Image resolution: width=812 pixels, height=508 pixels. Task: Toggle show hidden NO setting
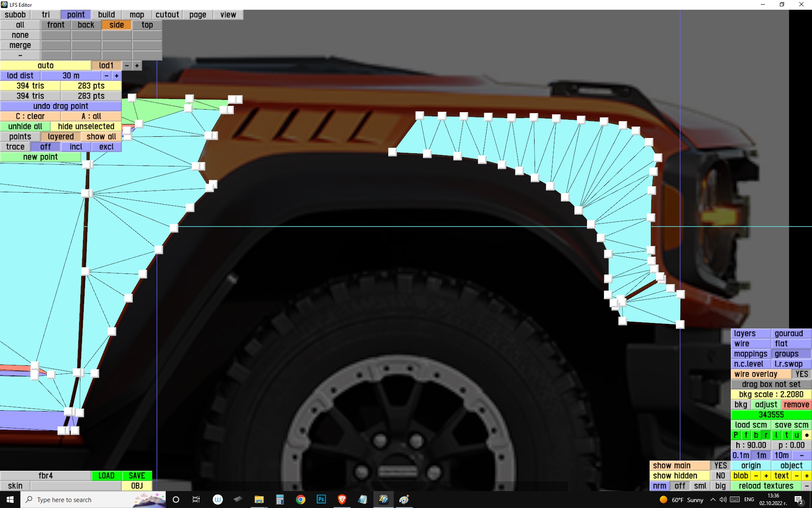point(720,476)
